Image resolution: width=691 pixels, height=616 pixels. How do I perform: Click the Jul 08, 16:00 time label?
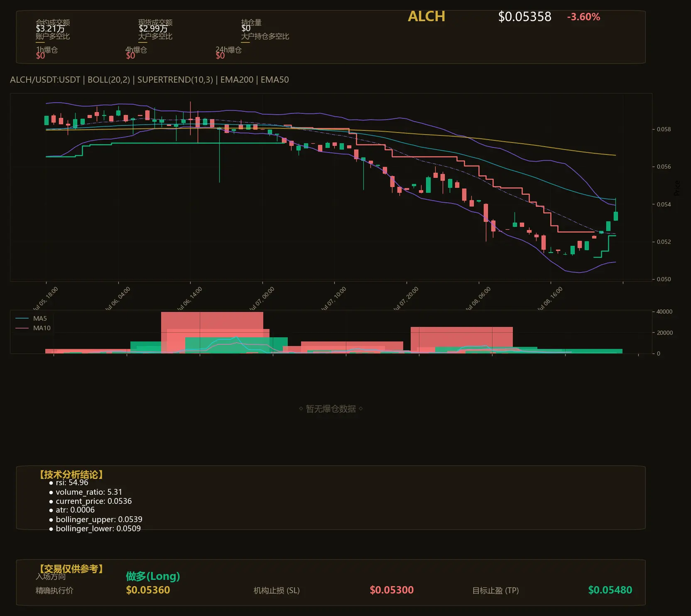click(x=550, y=298)
